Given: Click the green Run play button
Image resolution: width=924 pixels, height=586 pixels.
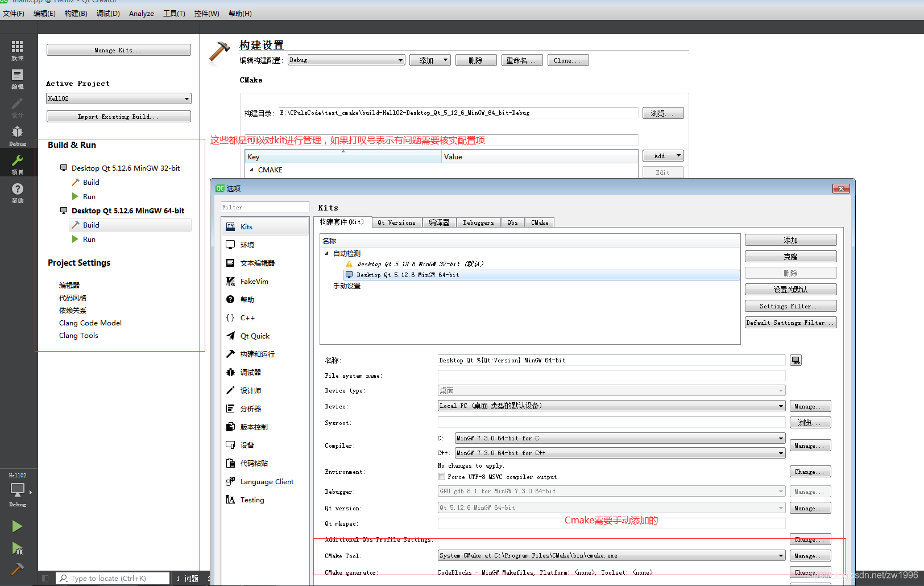Looking at the screenshot, I should point(18,526).
